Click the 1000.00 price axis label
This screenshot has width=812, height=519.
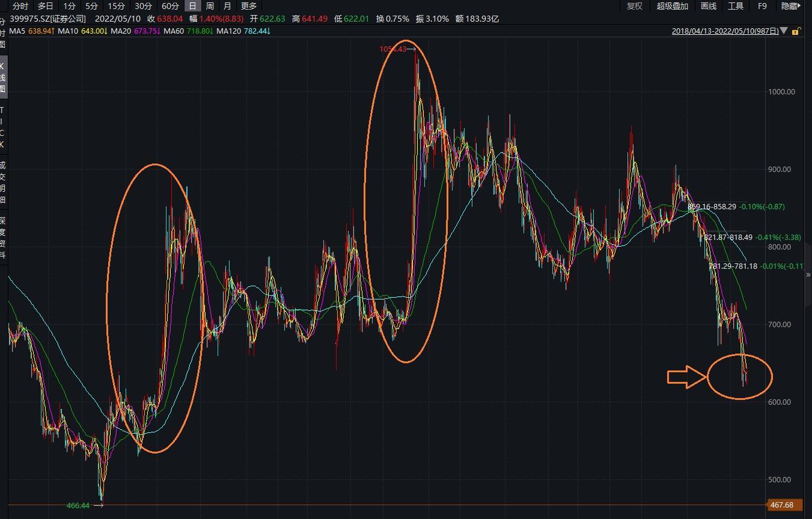point(781,91)
